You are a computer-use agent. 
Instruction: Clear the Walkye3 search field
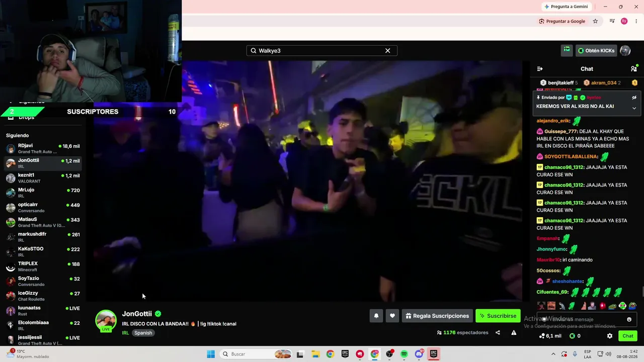tap(387, 51)
